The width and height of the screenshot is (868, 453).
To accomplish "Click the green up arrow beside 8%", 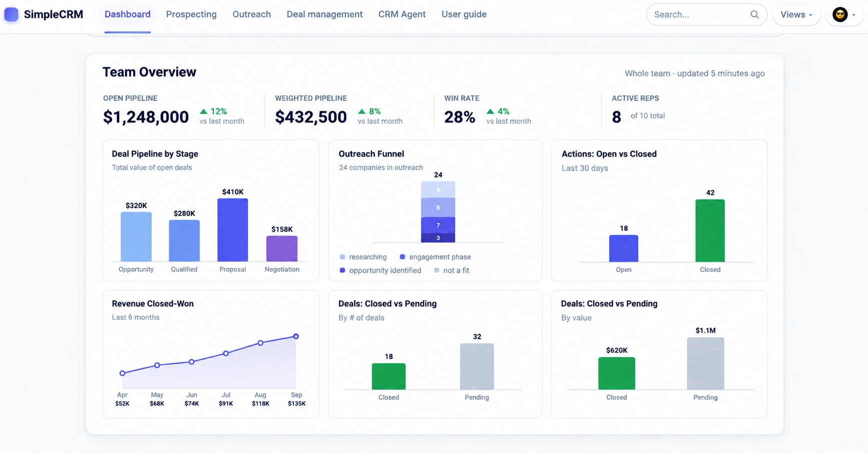I will 362,111.
